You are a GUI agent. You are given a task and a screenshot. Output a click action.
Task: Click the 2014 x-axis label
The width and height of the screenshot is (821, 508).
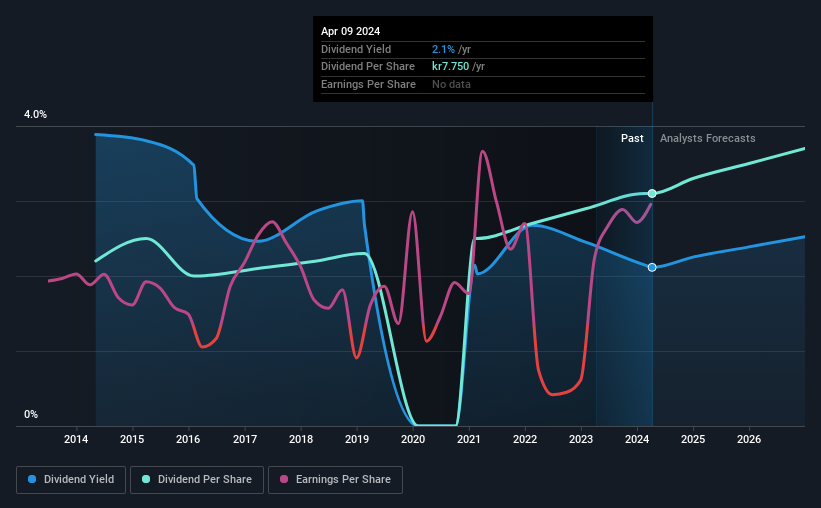pyautogui.click(x=76, y=439)
